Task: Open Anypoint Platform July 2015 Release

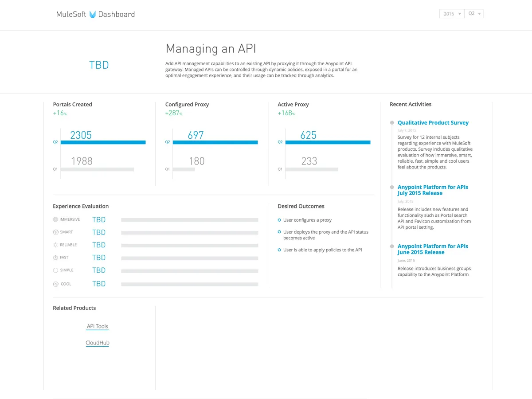Action: 433,190
